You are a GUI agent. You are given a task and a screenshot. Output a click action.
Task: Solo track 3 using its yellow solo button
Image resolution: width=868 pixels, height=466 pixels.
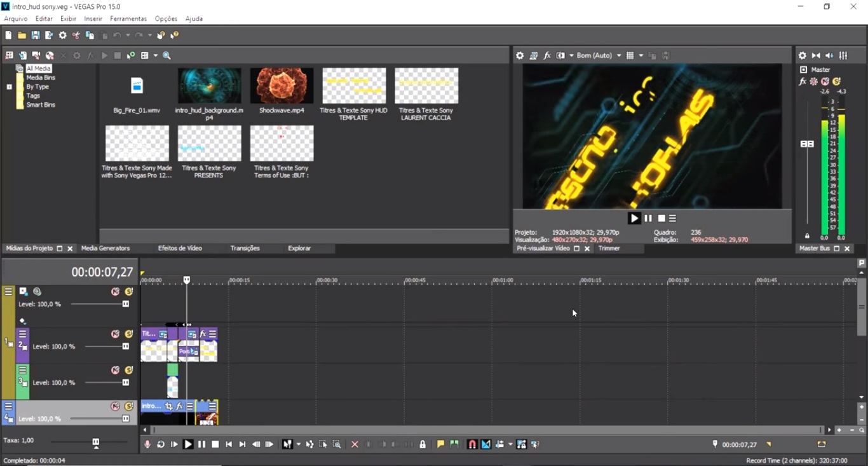[128, 370]
